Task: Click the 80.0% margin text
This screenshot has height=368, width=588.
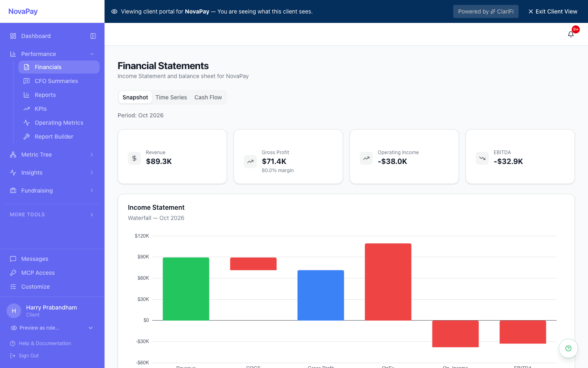Action: pos(278,171)
